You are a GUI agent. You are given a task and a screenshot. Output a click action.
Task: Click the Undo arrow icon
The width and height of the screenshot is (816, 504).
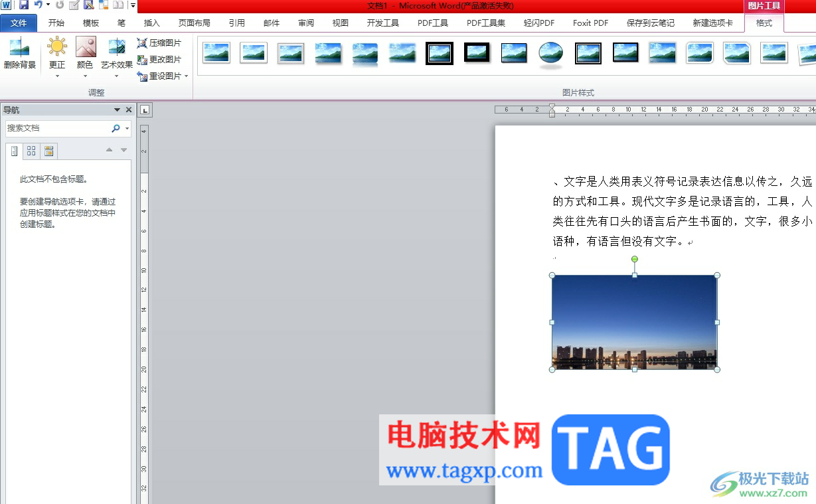[x=38, y=5]
